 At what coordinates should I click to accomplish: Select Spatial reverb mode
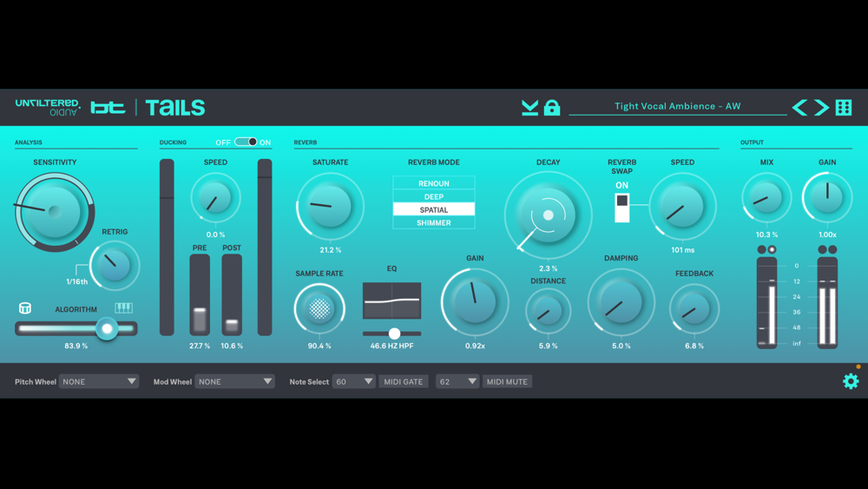(434, 209)
